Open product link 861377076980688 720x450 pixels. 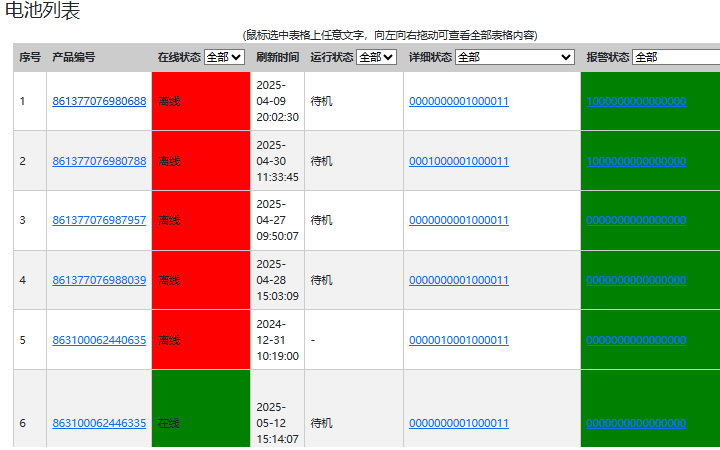[99, 101]
